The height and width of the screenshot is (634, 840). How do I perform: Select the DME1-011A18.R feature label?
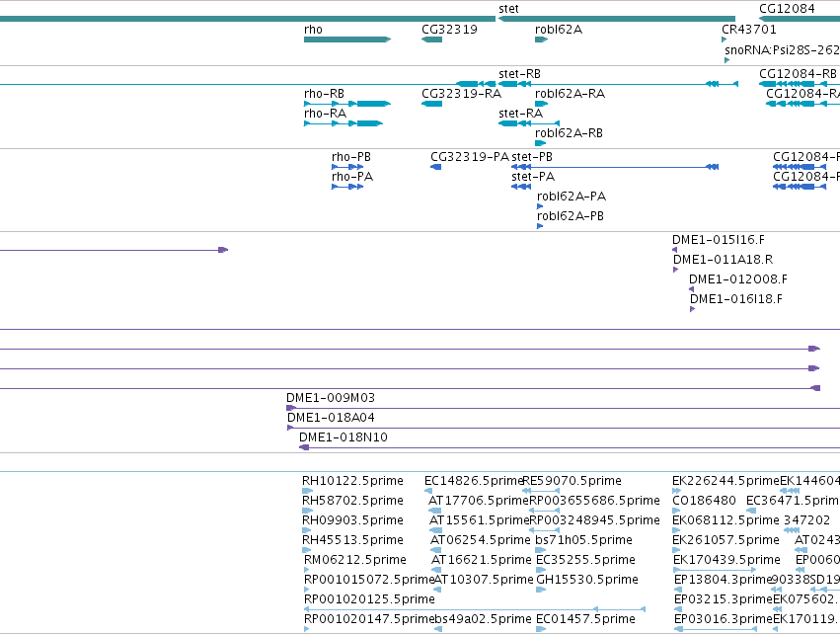click(723, 260)
